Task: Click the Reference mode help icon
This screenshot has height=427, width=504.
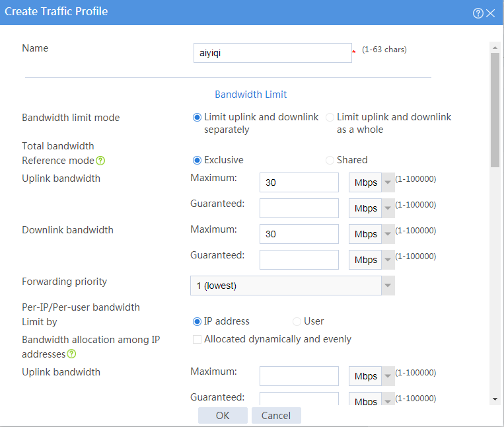Action: 100,161
